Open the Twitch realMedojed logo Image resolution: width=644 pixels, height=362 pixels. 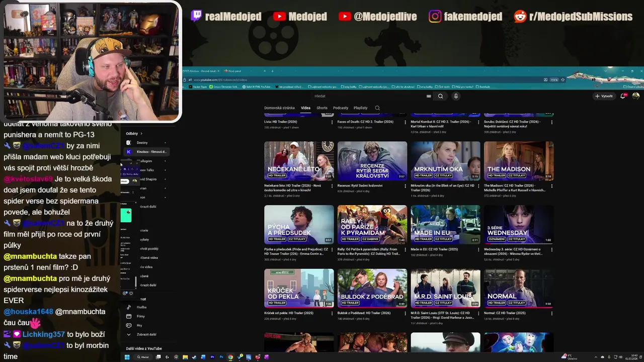click(196, 16)
